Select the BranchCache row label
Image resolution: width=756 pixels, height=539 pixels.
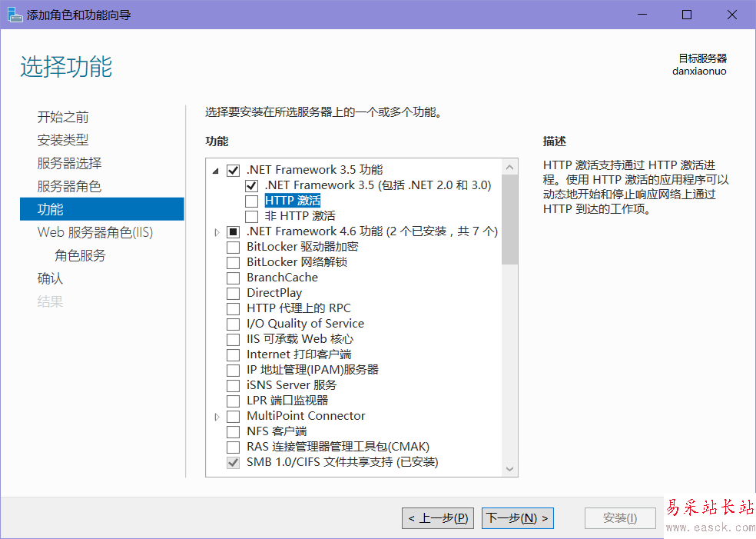click(x=282, y=278)
